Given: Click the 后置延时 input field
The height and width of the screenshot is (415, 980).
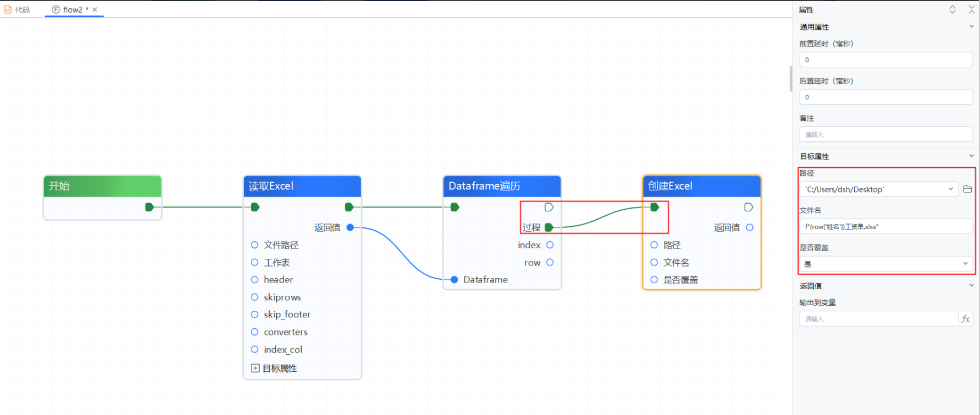Looking at the screenshot, I should [886, 97].
